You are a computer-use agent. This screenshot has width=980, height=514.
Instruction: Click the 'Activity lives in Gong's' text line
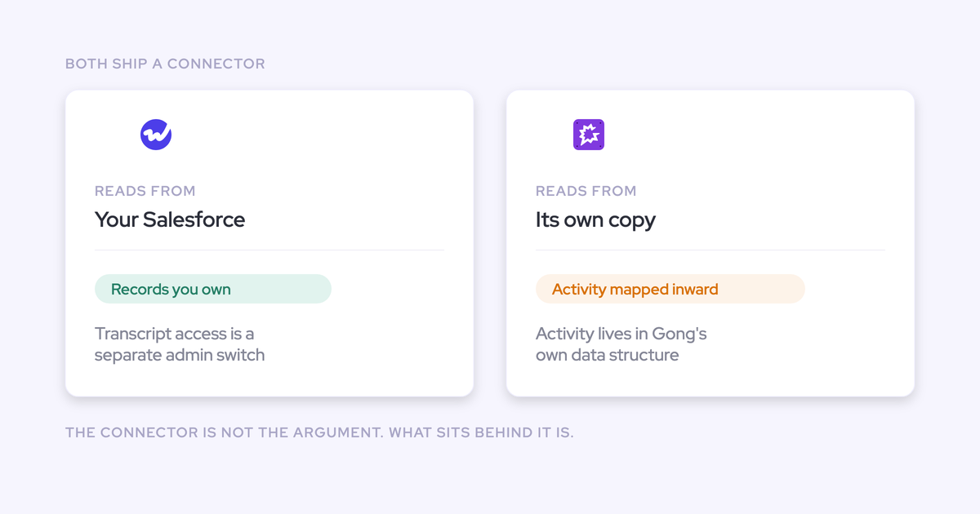[621, 334]
